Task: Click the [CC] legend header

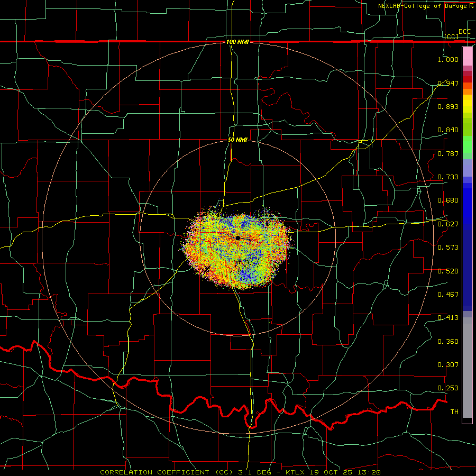Action: pos(452,36)
